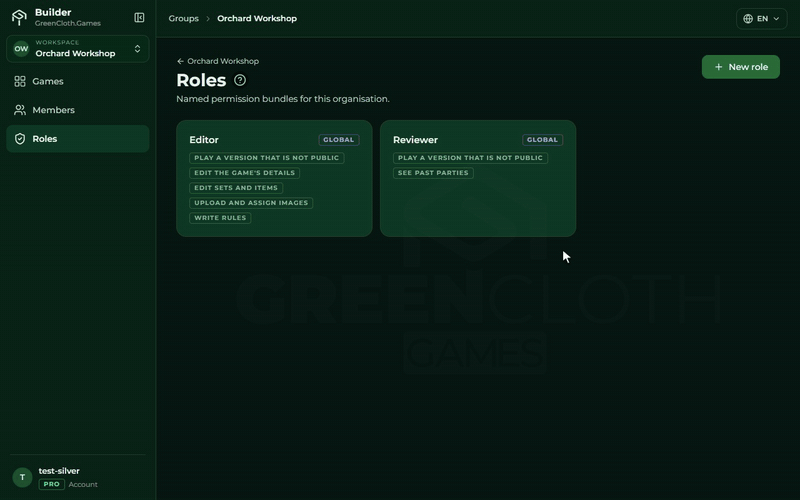The image size is (800, 500).
Task: Click the globe language icon
Action: coord(748,18)
